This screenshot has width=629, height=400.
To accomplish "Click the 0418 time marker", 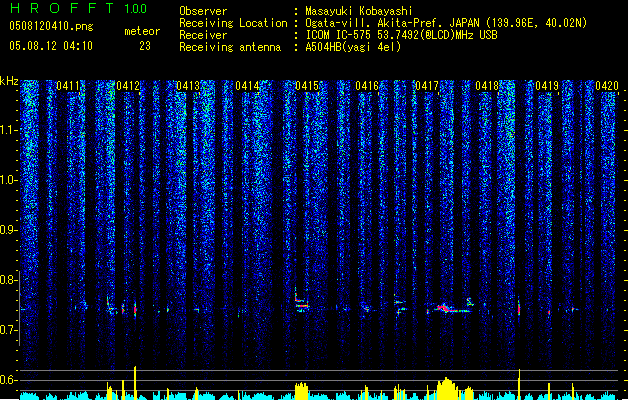I will [x=487, y=86].
